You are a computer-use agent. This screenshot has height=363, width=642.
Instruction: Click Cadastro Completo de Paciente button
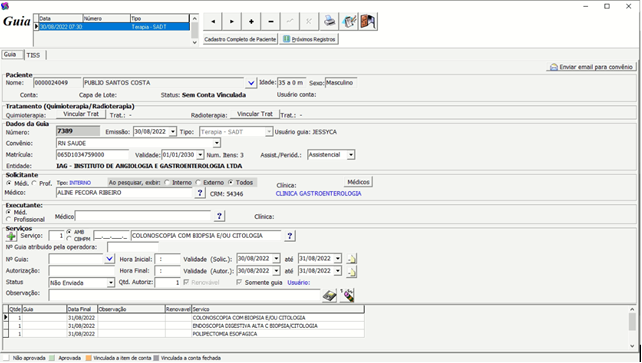pyautogui.click(x=240, y=39)
